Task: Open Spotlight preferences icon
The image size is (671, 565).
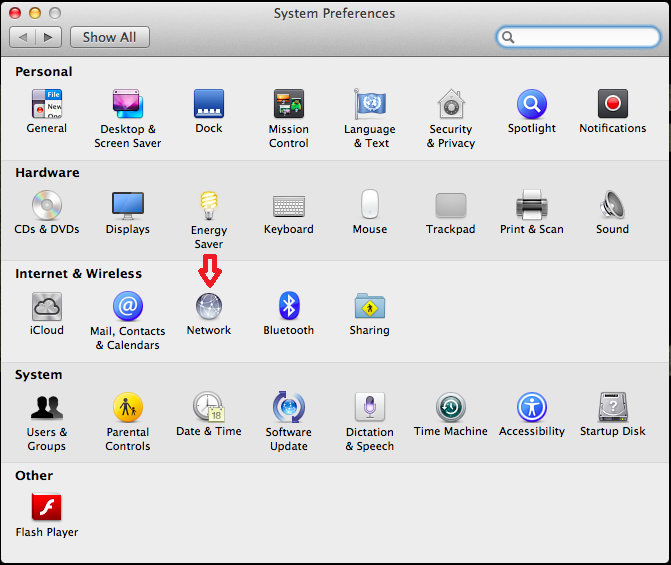Action: (532, 104)
